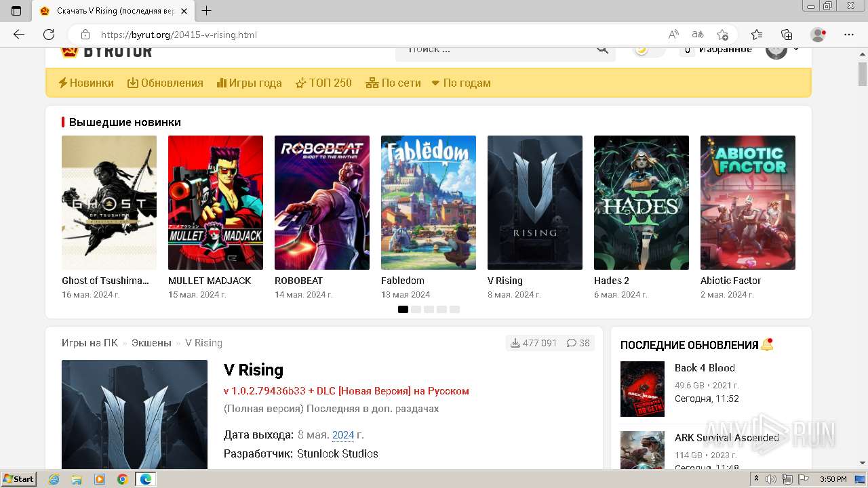
Task: Expand the По годам dropdown
Action: [461, 83]
